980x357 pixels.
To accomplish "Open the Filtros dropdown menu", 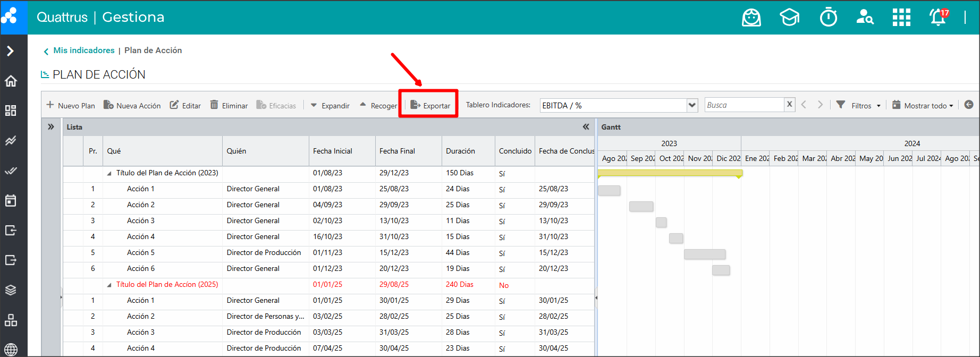I will point(858,105).
